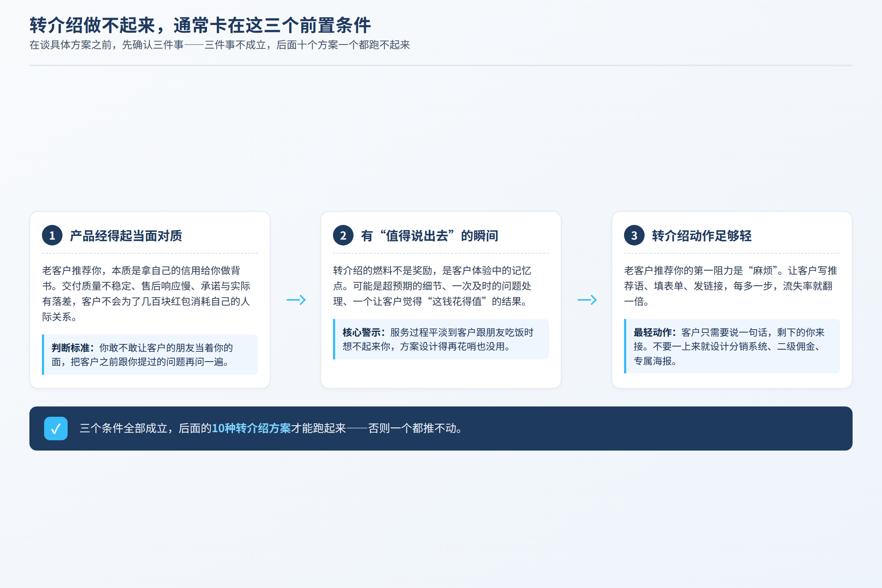This screenshot has height=588, width=882.
Task: Click the heading 转介绍动作足够轻
Action: coord(702,236)
